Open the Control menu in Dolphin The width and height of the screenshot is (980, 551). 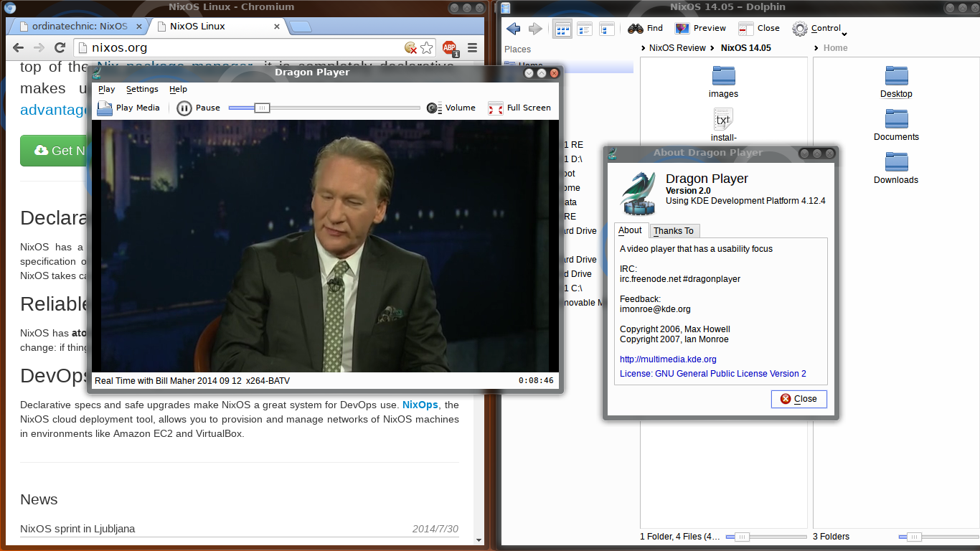point(819,29)
